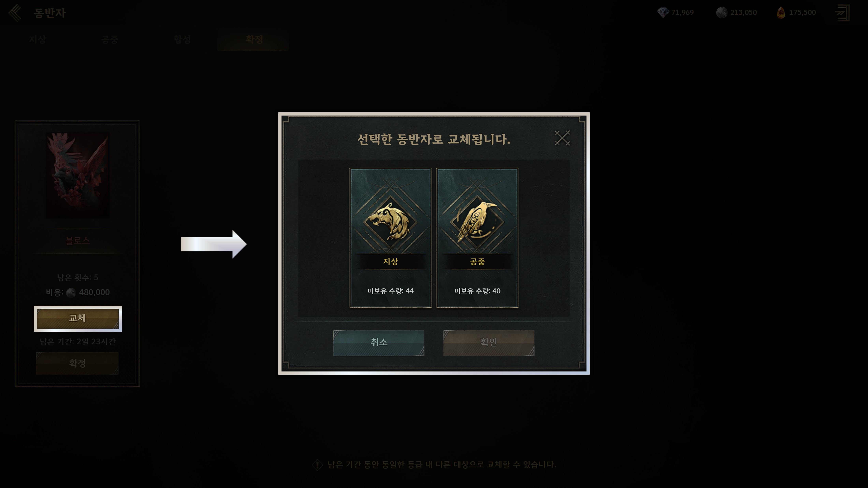
Task: Click the notice icon beside bottom hint text
Action: 317,465
